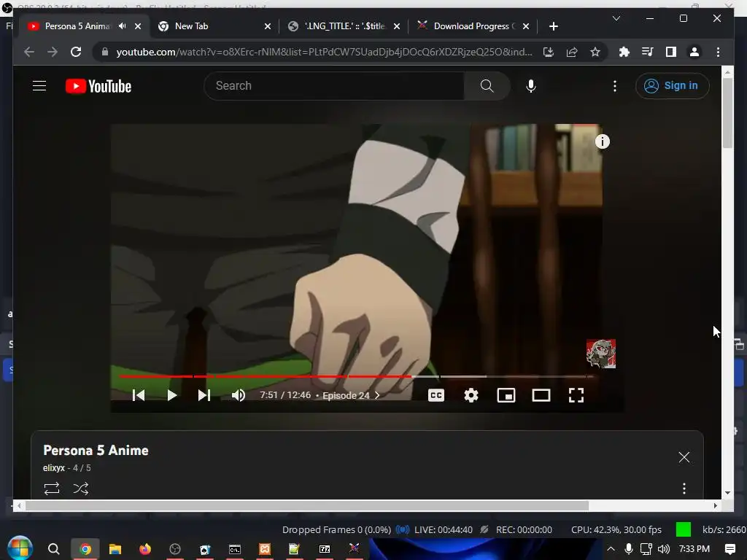Show video info card icon
The image size is (747, 560).
point(602,141)
